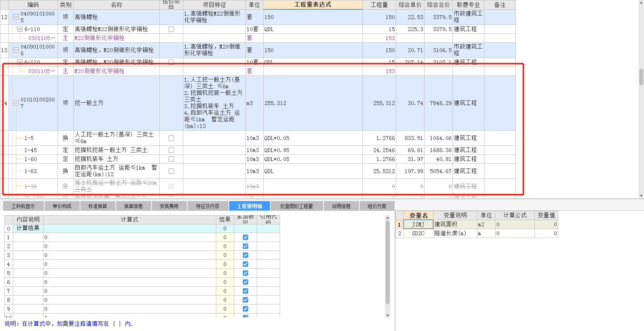Collapse row 14 挖一般土方 node

point(16,103)
